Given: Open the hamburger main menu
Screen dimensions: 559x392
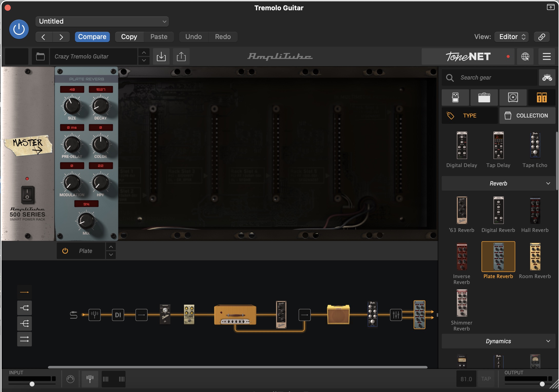Looking at the screenshot, I should (547, 56).
